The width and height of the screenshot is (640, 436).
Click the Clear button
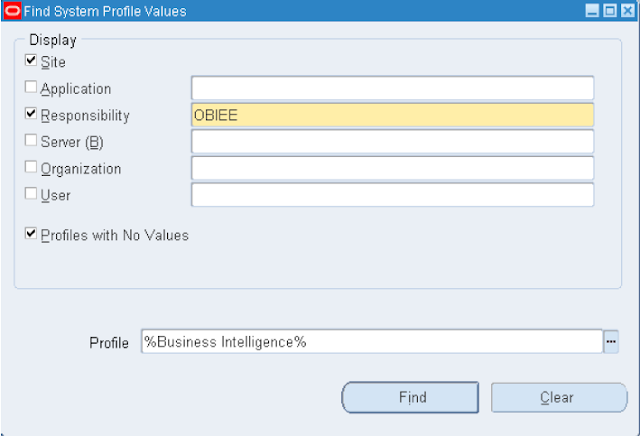point(557,397)
